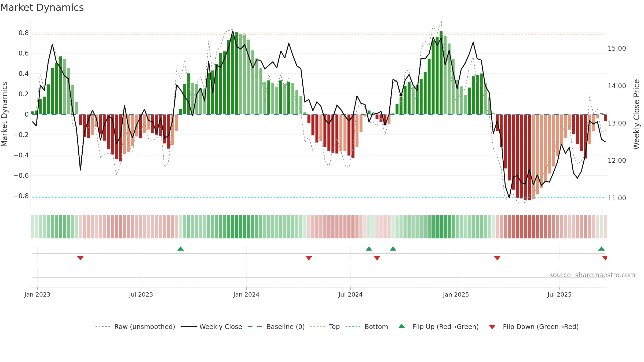Click the Jul 2023 x-axis label

(141, 294)
